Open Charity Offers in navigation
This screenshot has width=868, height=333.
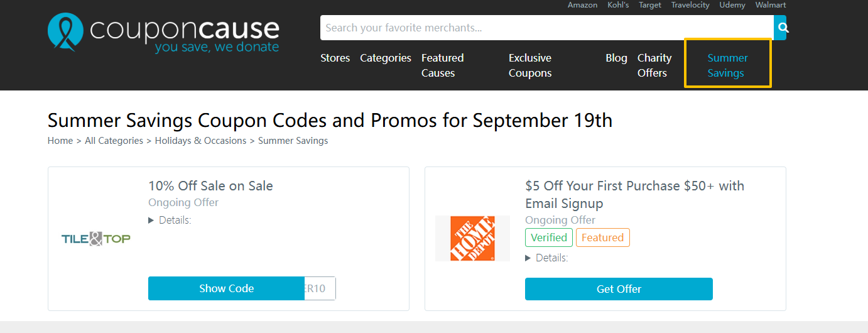pyautogui.click(x=654, y=65)
